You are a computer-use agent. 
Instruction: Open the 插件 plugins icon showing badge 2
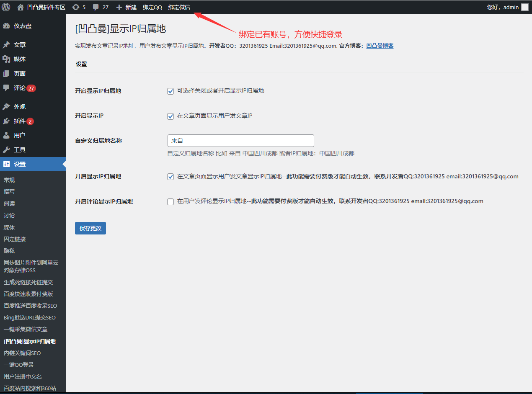(x=8, y=121)
